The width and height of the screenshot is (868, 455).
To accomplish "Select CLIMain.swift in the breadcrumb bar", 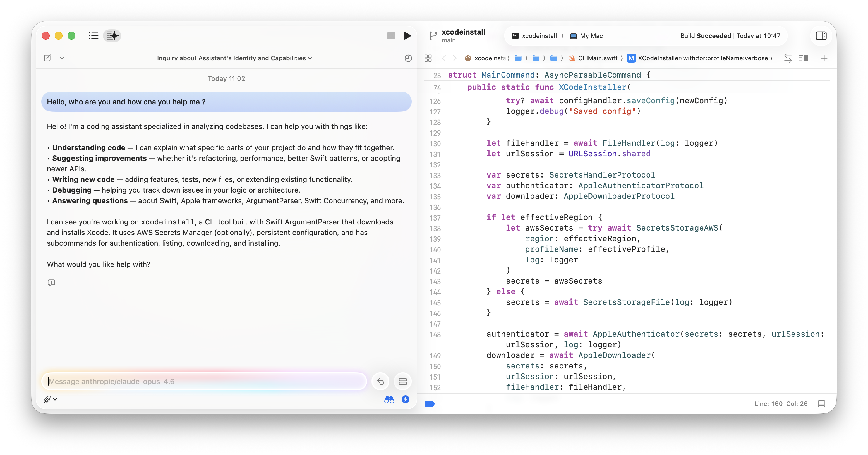I will click(x=598, y=58).
